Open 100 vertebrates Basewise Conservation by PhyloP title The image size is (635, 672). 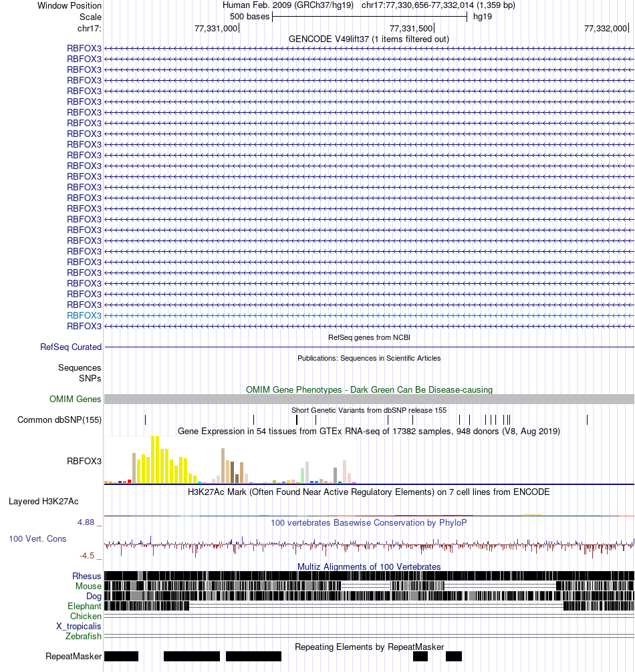coord(369,523)
